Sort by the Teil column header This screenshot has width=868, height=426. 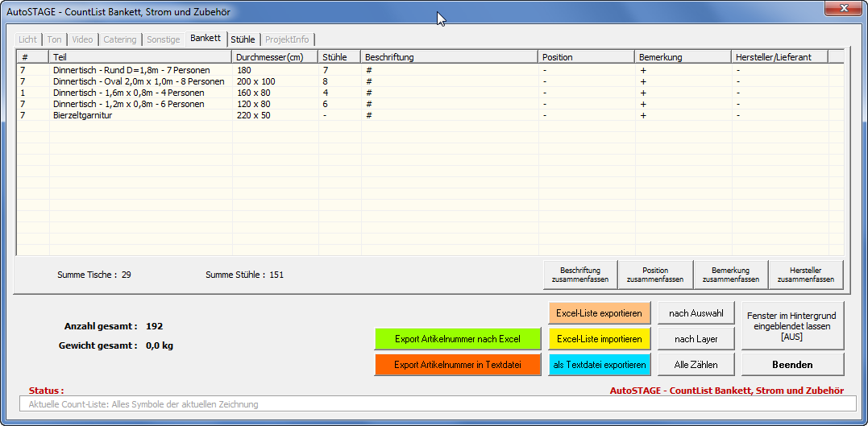140,57
